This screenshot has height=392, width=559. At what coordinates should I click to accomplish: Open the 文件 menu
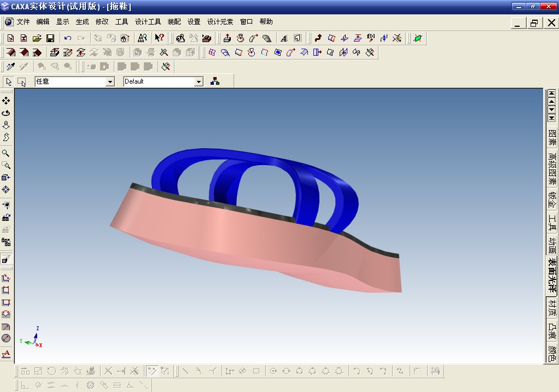pos(23,22)
